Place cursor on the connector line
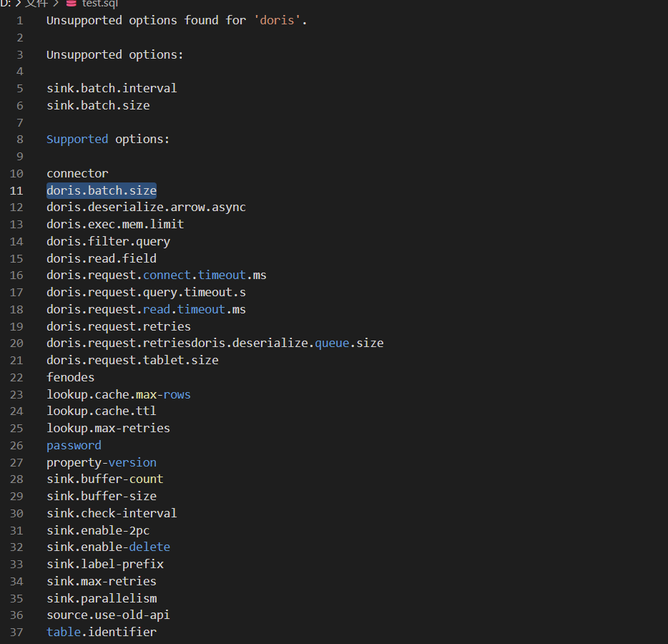This screenshot has height=644, width=668. click(77, 172)
